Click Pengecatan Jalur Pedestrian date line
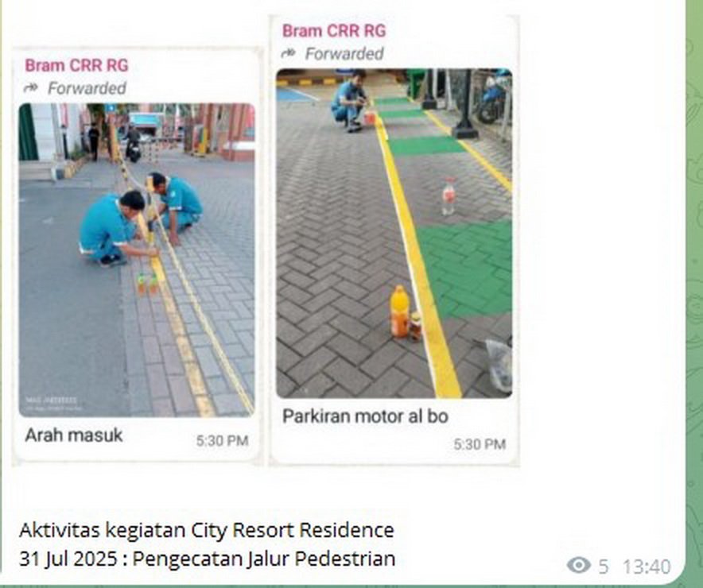 pos(207,559)
